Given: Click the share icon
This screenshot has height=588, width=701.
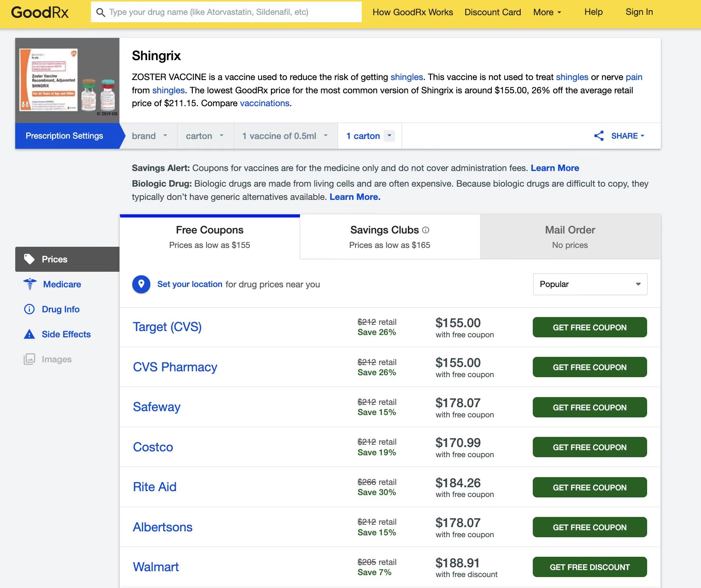Looking at the screenshot, I should click(x=599, y=136).
